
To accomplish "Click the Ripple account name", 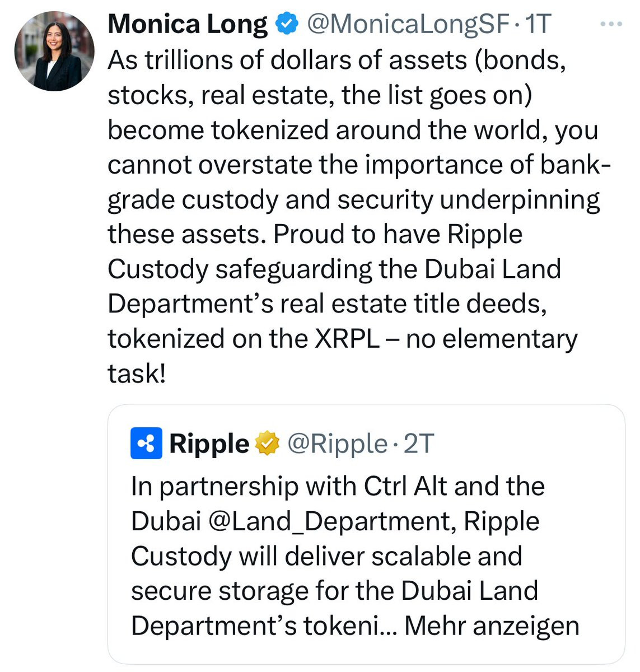I will (209, 444).
